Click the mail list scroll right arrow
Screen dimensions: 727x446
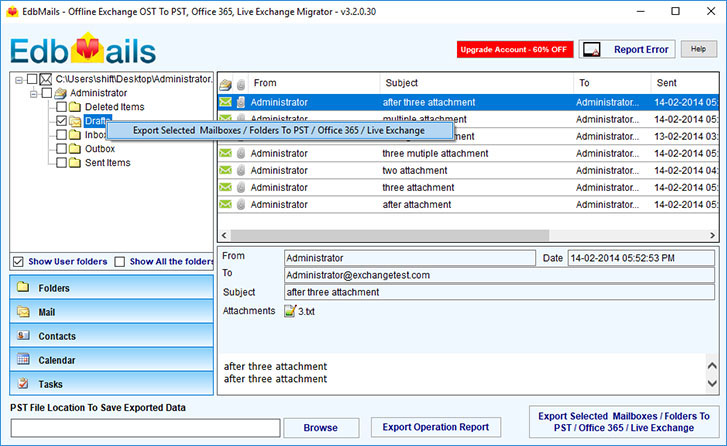coord(713,236)
